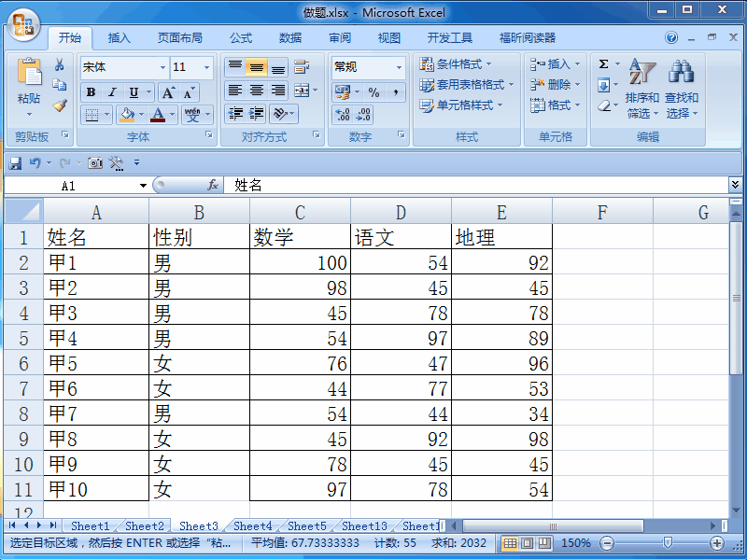747x560 pixels.
Task: Click the accounting number format icon
Action: tap(343, 91)
